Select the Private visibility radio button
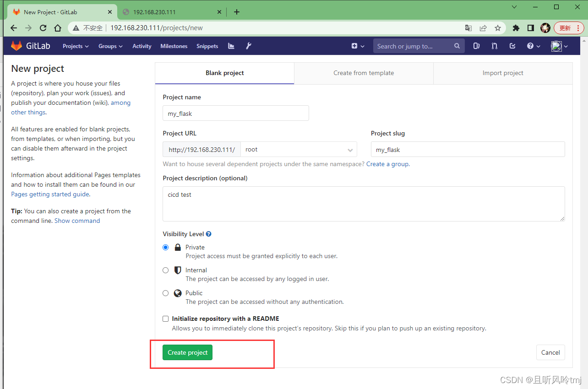Viewport: 588px width, 389px height. click(x=166, y=247)
